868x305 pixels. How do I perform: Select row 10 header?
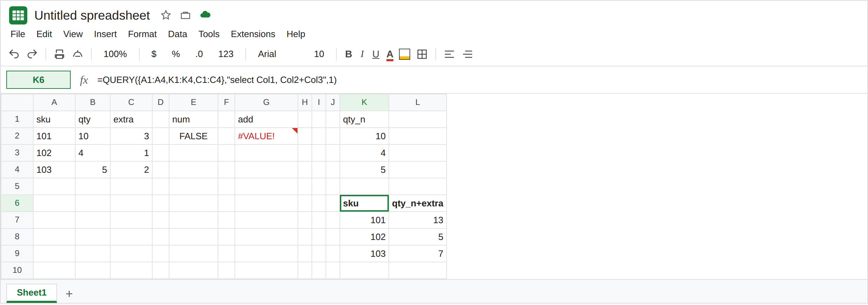tap(17, 270)
